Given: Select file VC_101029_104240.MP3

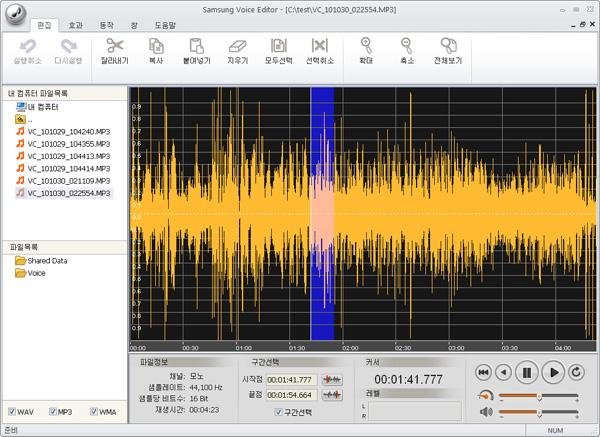Looking at the screenshot, I should (x=64, y=132).
